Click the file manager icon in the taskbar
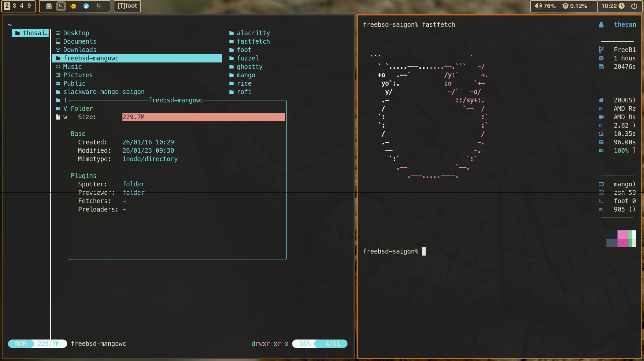 click(x=49, y=6)
